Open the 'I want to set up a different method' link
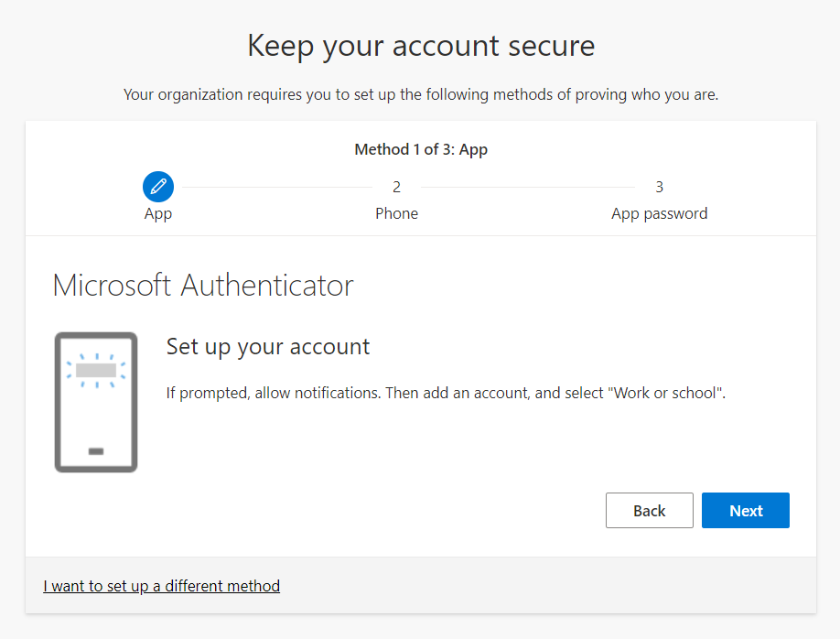Image resolution: width=840 pixels, height=639 pixels. pyautogui.click(x=161, y=586)
